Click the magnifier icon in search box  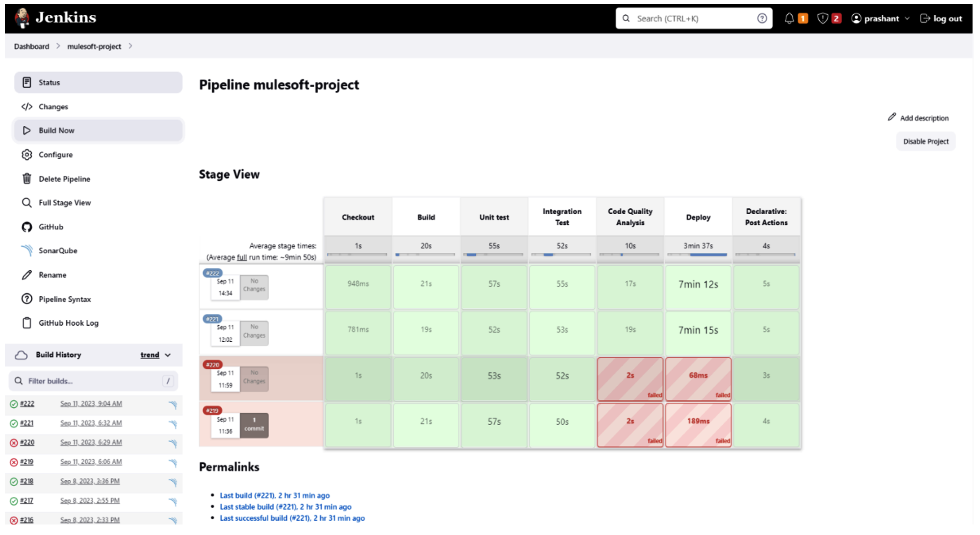point(626,18)
